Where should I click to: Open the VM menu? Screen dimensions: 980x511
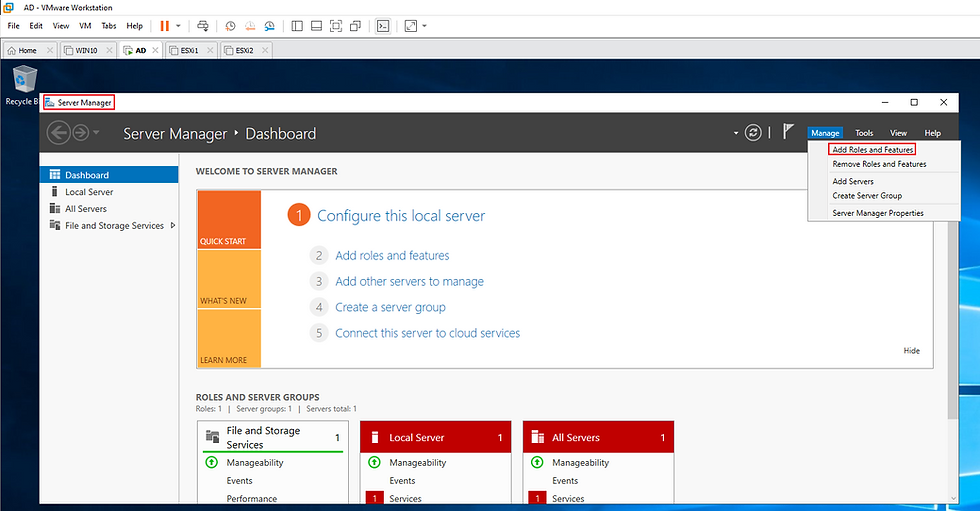(x=85, y=26)
